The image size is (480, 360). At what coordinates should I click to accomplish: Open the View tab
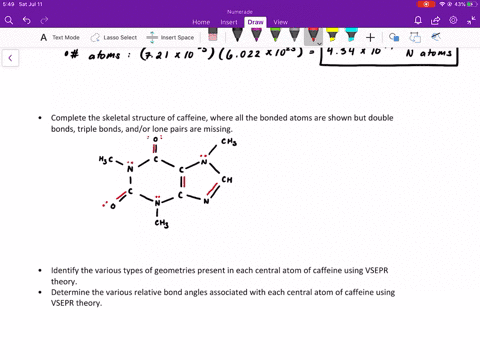[x=280, y=22]
